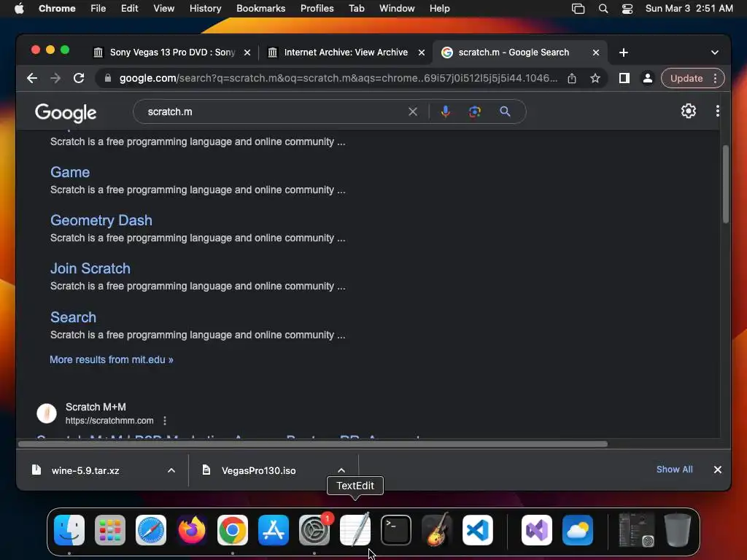The image size is (747, 560).
Task: Expand VegasPro130.iso download options
Action: [x=341, y=470]
